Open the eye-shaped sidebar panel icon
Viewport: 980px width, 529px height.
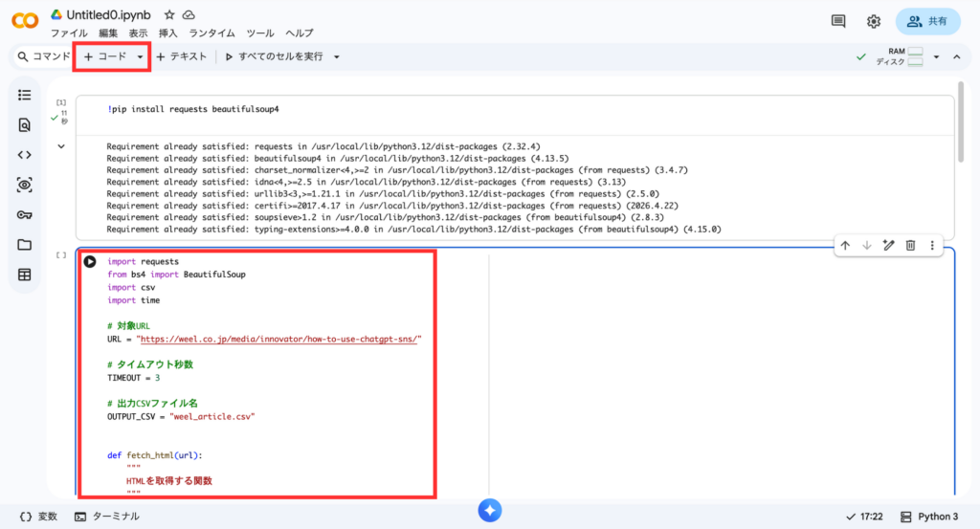click(24, 185)
